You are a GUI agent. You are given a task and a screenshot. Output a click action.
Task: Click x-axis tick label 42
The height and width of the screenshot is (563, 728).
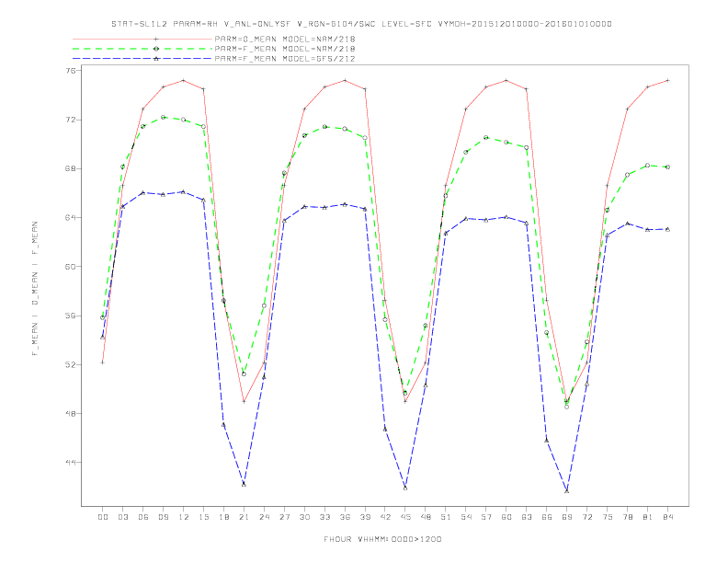coord(385,517)
